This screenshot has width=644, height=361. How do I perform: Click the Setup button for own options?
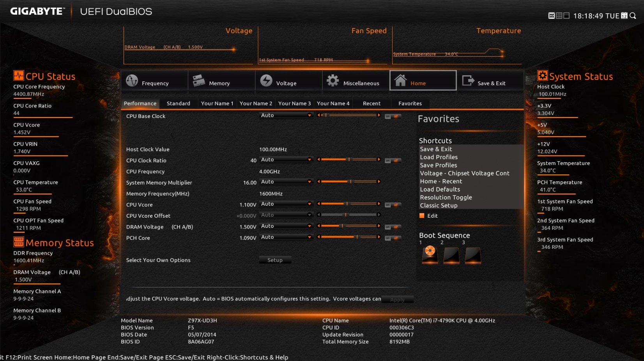pyautogui.click(x=275, y=260)
